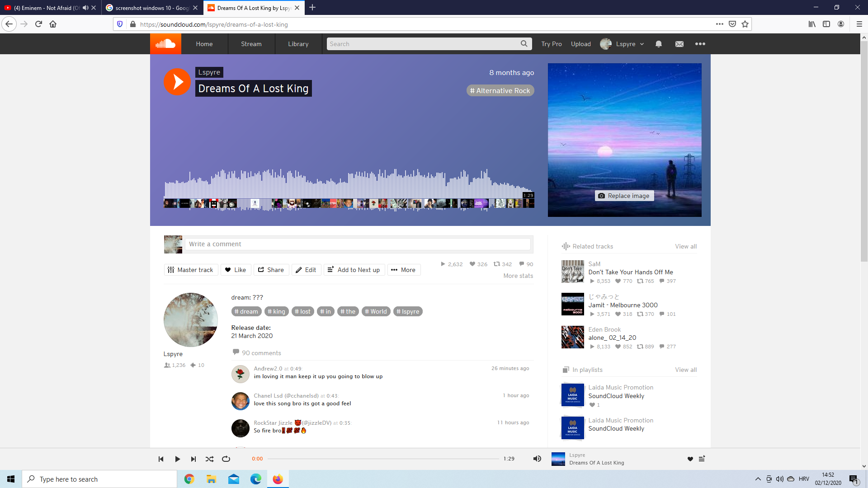Click the Master track button
868x488 pixels.
tap(191, 270)
